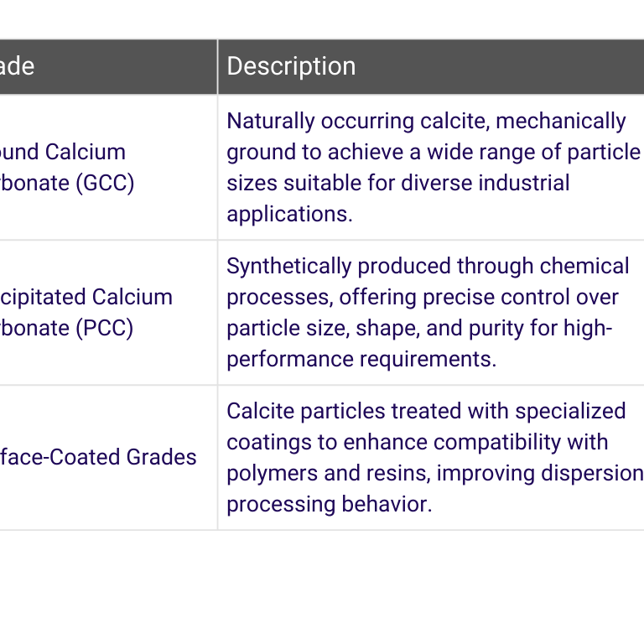Click the 'Naturally occurring calcite, mechanically' line
Screen dimensions: 644x644
[x=426, y=121]
